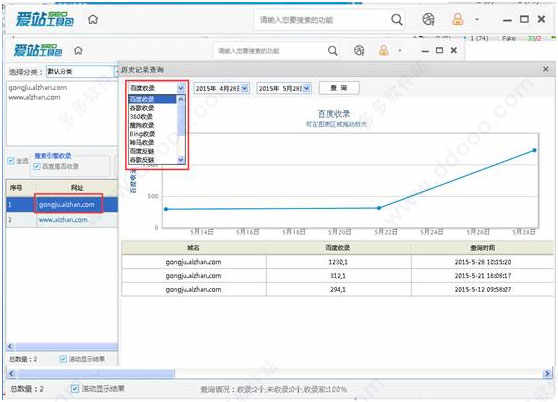Click the 1230,1 cell in the results table
558x402 pixels.
click(338, 262)
